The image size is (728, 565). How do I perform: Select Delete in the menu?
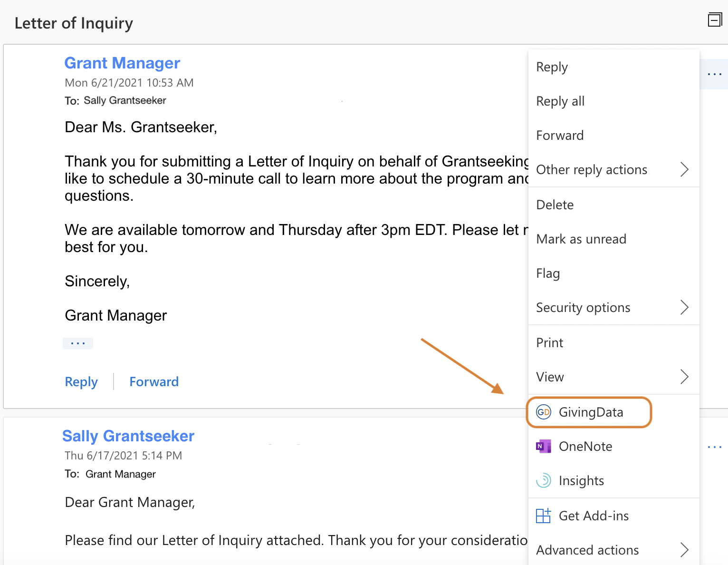pos(613,205)
